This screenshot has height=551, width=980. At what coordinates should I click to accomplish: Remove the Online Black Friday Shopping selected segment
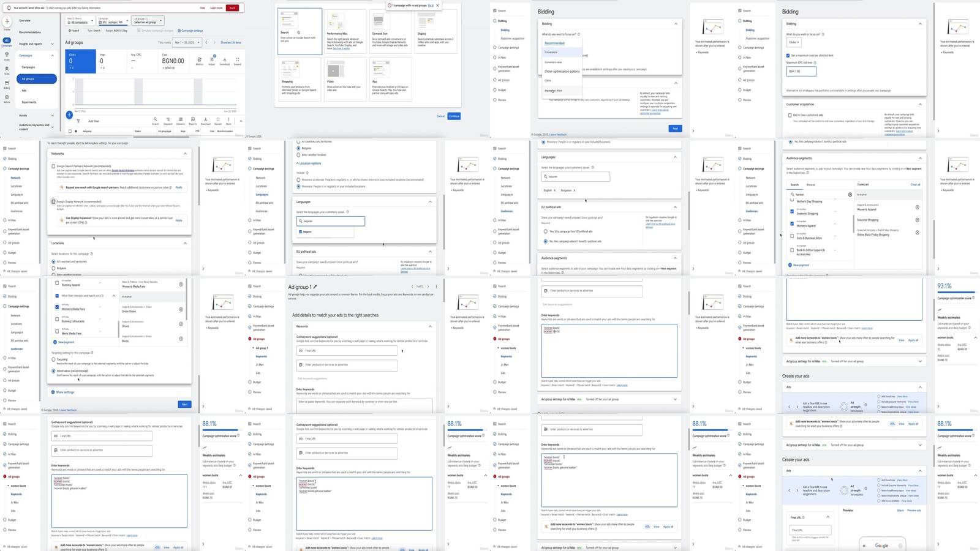pos(917,233)
